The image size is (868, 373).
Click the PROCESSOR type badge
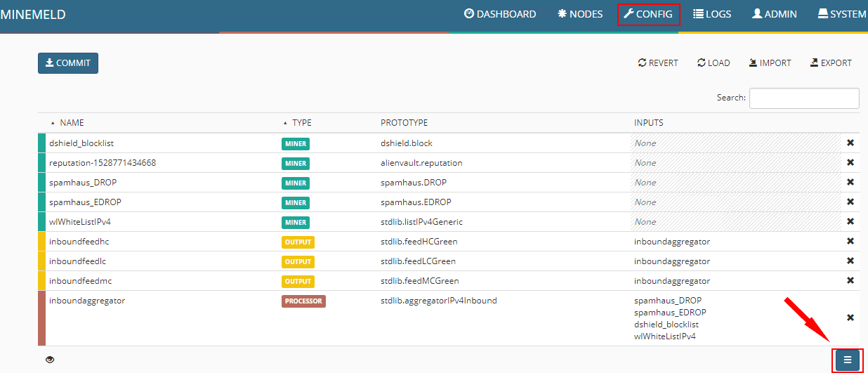303,301
